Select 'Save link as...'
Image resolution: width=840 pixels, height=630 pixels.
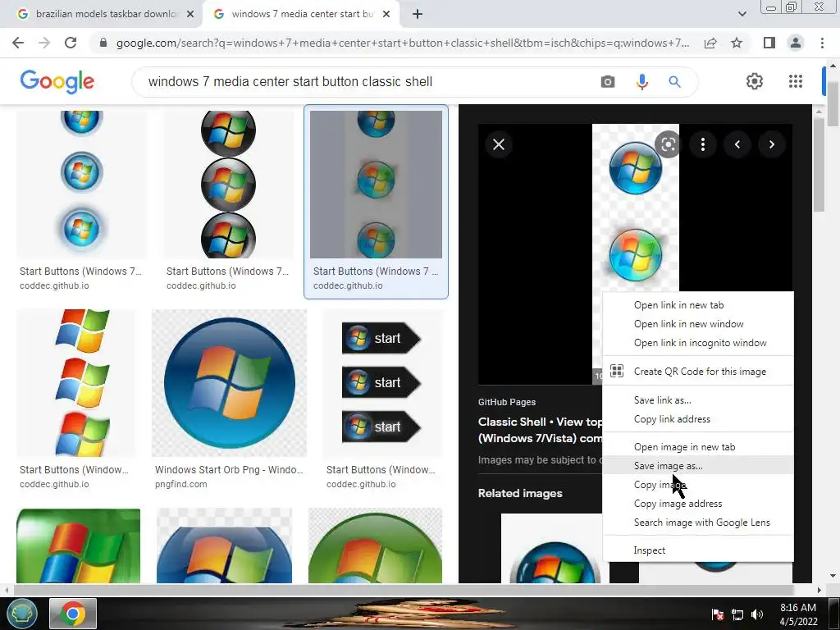point(697,400)
